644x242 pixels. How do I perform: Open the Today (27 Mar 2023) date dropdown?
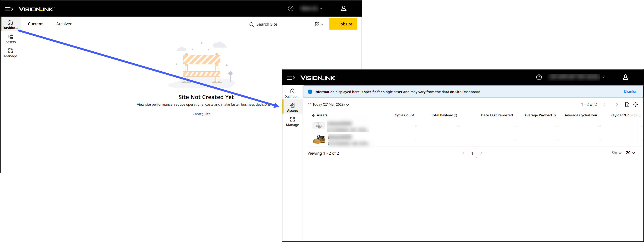tap(328, 105)
